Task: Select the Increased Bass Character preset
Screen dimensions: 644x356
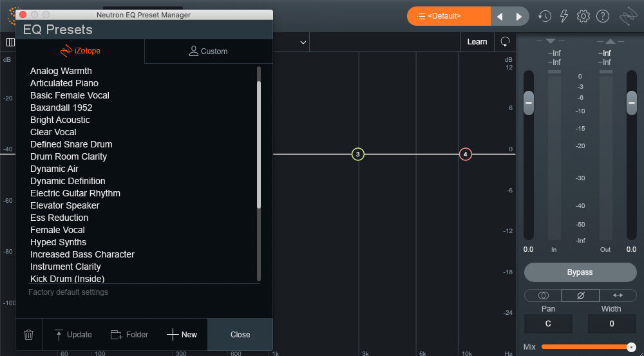Action: coord(82,254)
